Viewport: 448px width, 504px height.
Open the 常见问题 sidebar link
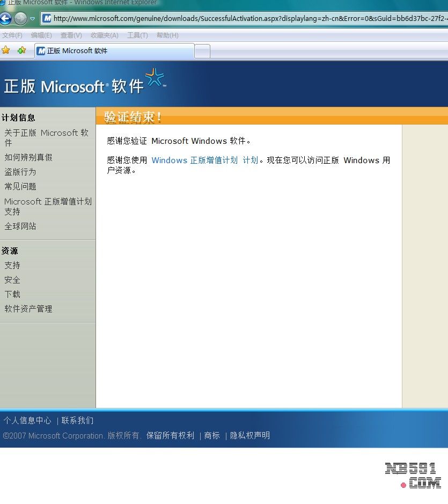coord(20,186)
